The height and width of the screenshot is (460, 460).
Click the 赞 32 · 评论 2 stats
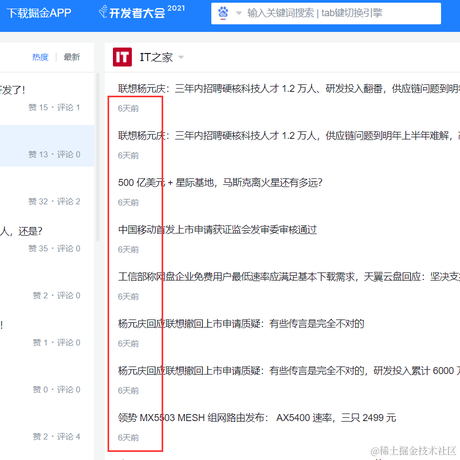click(54, 201)
